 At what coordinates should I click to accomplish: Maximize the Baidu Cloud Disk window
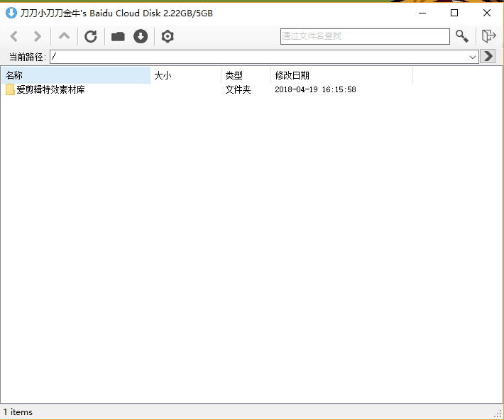(x=454, y=13)
